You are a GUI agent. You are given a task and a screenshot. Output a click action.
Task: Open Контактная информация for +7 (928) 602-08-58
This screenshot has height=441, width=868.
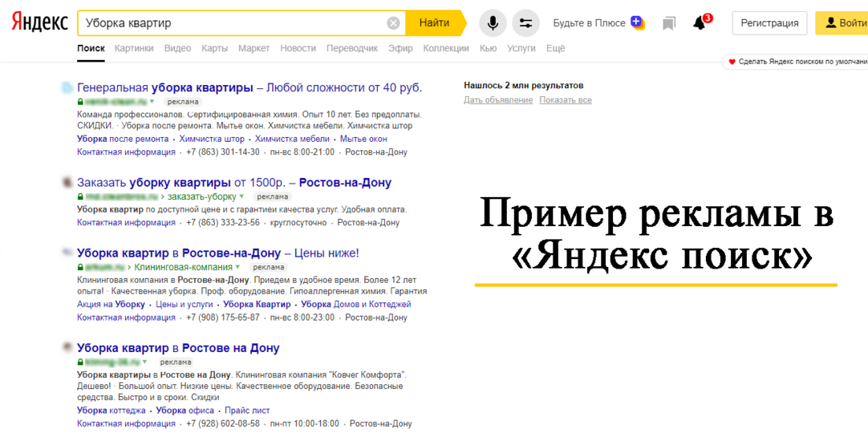126,424
